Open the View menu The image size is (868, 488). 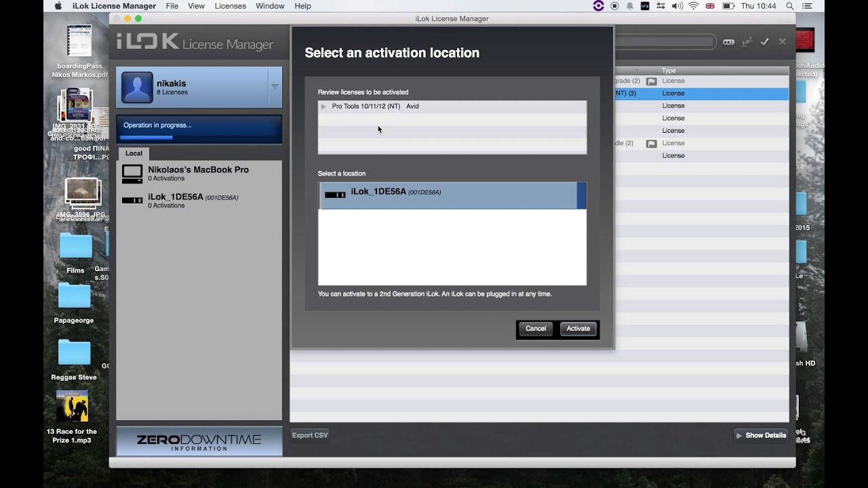pyautogui.click(x=196, y=6)
